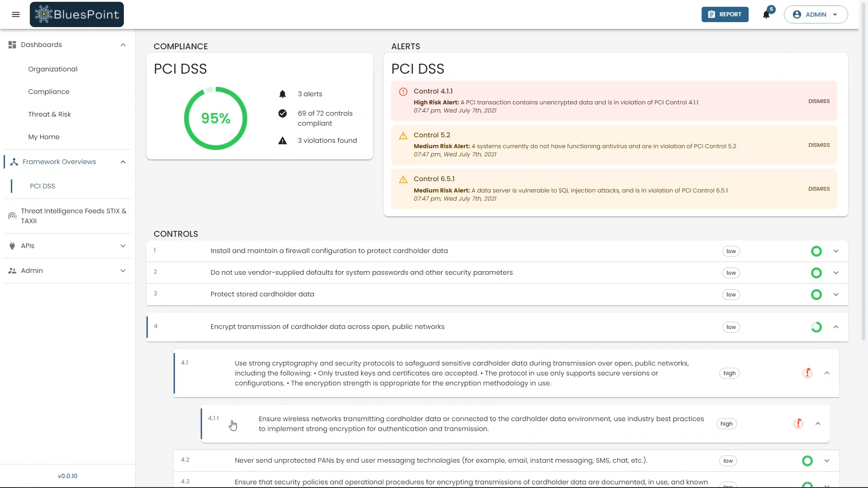Image resolution: width=868 pixels, height=488 pixels.
Task: Click the High Risk alert warning icon
Action: point(403,91)
